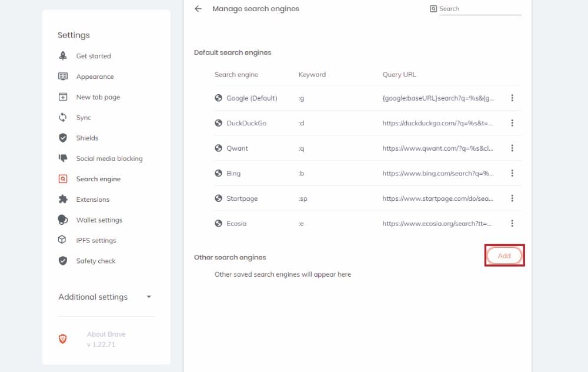Open the more actions menu for DuckDuckGo
Image resolution: width=588 pixels, height=372 pixels.
[512, 123]
